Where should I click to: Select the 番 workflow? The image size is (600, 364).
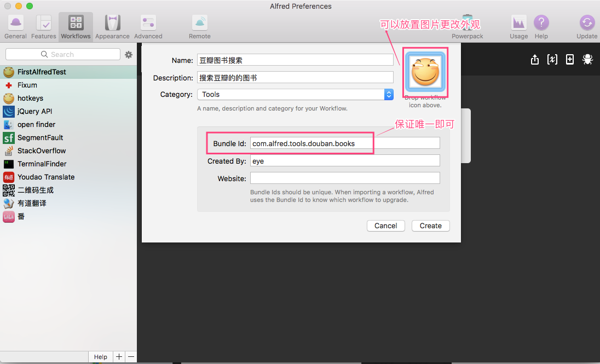[68, 216]
